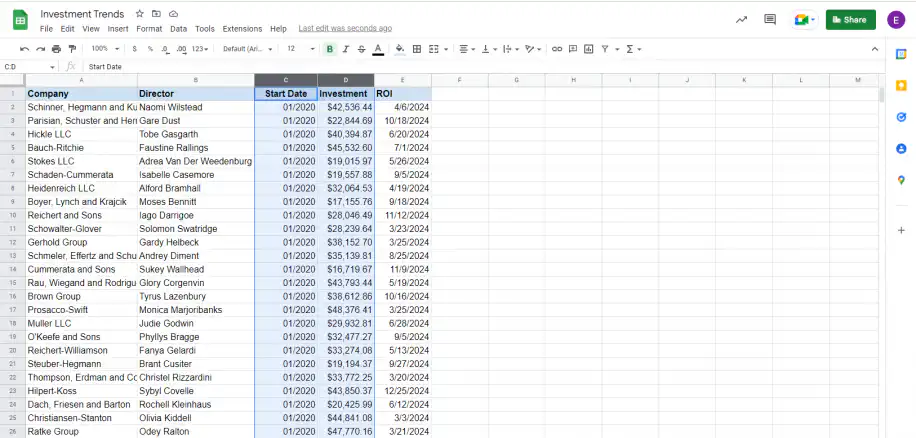Format selection as percent

point(150,49)
